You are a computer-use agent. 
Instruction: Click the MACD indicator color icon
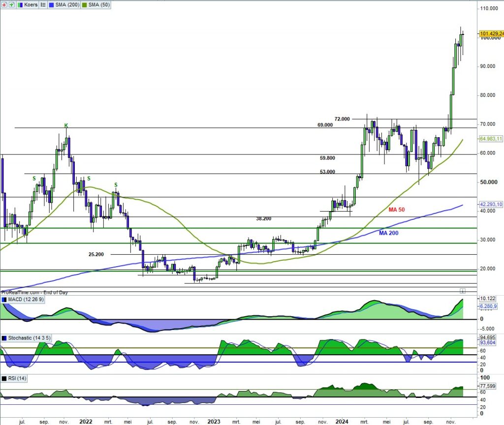[4, 300]
